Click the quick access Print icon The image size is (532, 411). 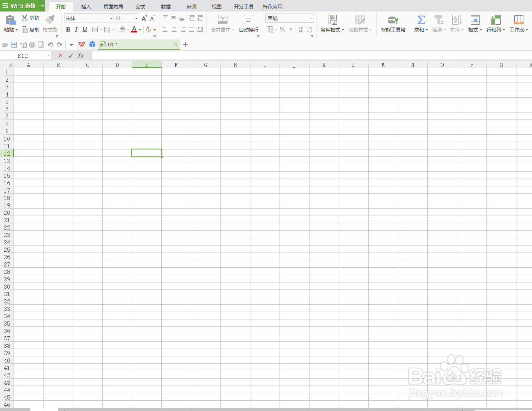point(32,45)
